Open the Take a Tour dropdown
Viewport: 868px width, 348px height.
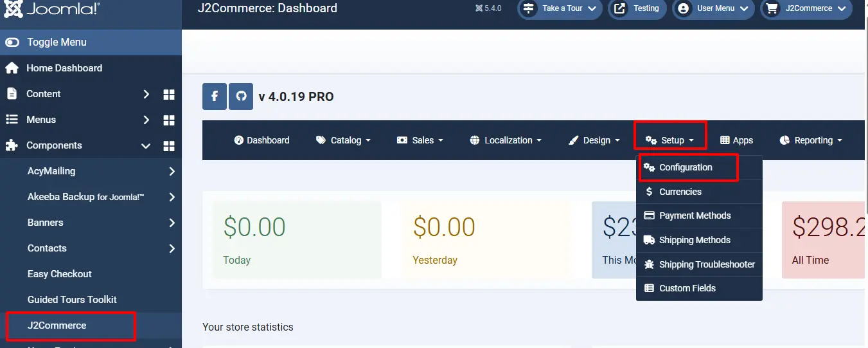click(560, 8)
